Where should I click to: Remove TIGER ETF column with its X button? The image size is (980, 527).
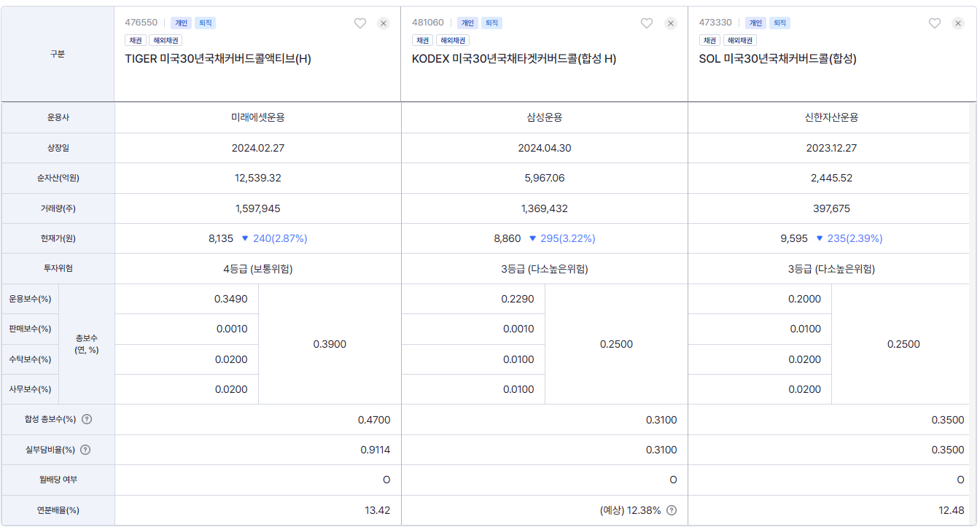pos(384,23)
